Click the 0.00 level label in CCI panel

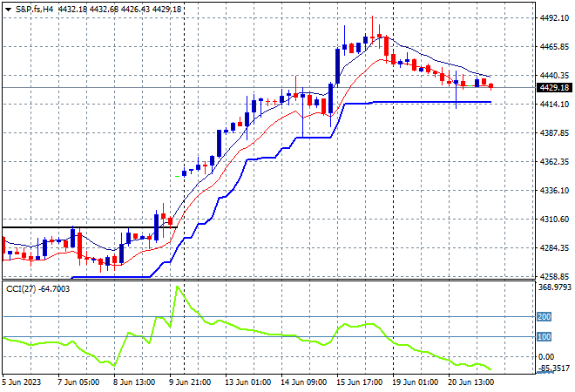tap(546, 356)
